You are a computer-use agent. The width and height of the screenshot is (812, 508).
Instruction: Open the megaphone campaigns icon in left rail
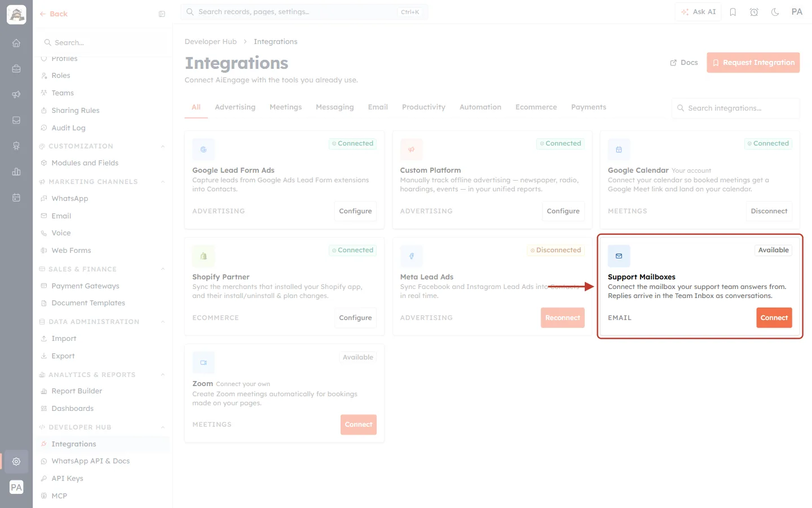click(x=16, y=94)
